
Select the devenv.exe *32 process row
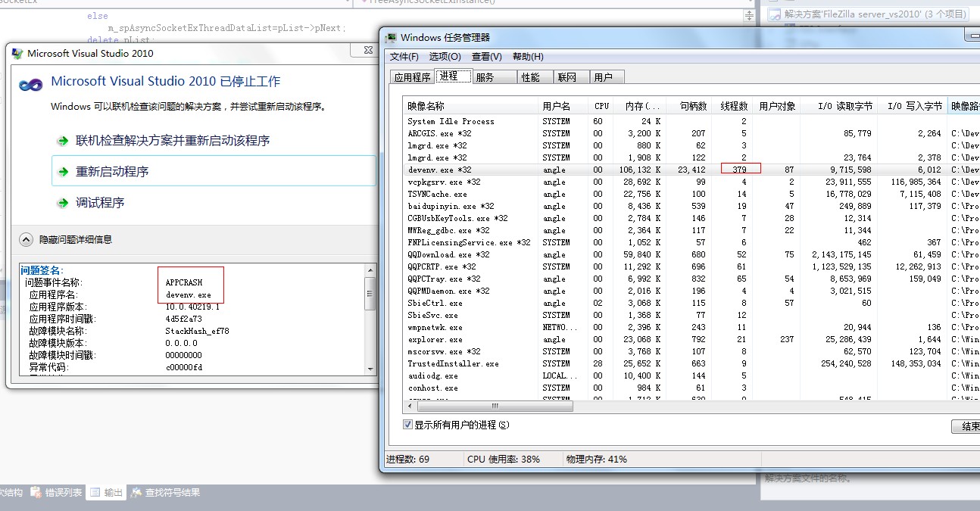click(691, 170)
